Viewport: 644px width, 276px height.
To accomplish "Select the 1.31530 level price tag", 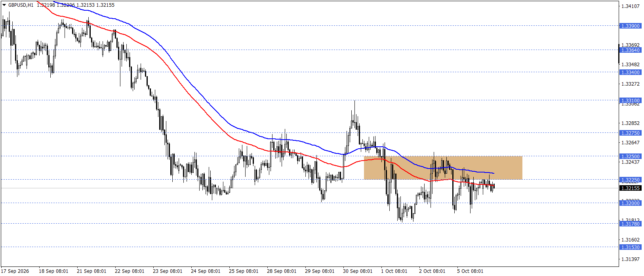I will point(630,247).
